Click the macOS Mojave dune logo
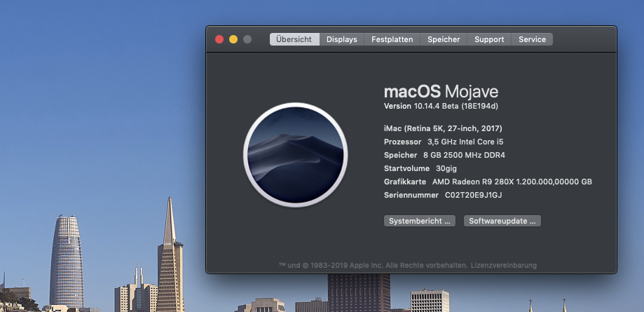 tap(296, 155)
